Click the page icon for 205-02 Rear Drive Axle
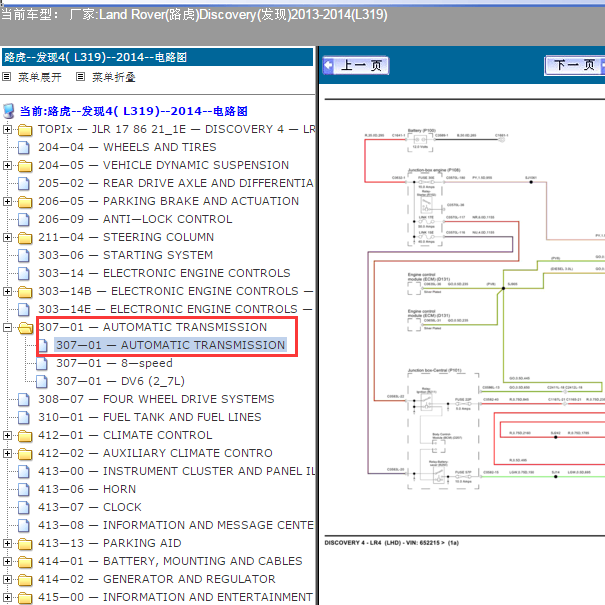Viewport: 605px width, 605px height. [x=24, y=183]
